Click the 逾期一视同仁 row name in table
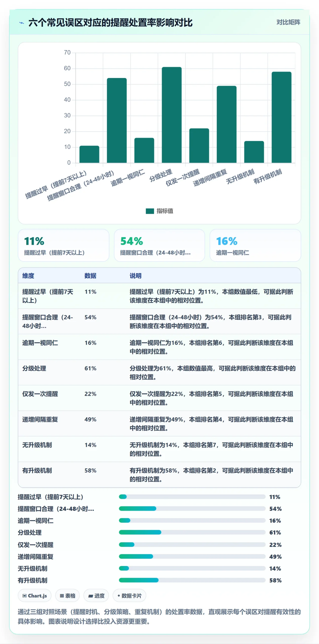 tap(40, 343)
